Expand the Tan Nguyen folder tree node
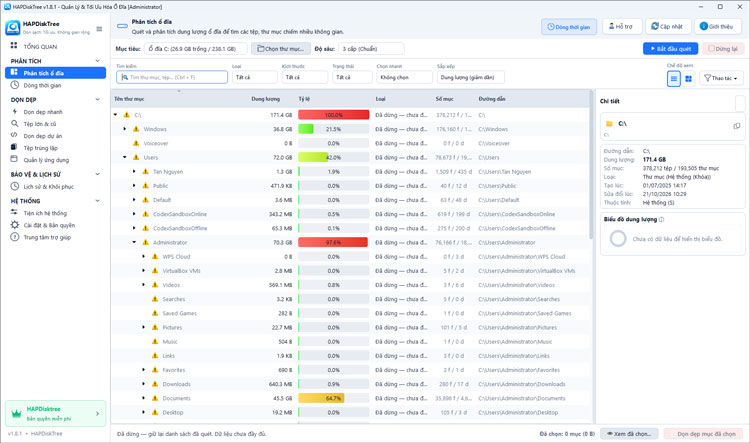Viewport: 750px width, 443px height. [134, 171]
